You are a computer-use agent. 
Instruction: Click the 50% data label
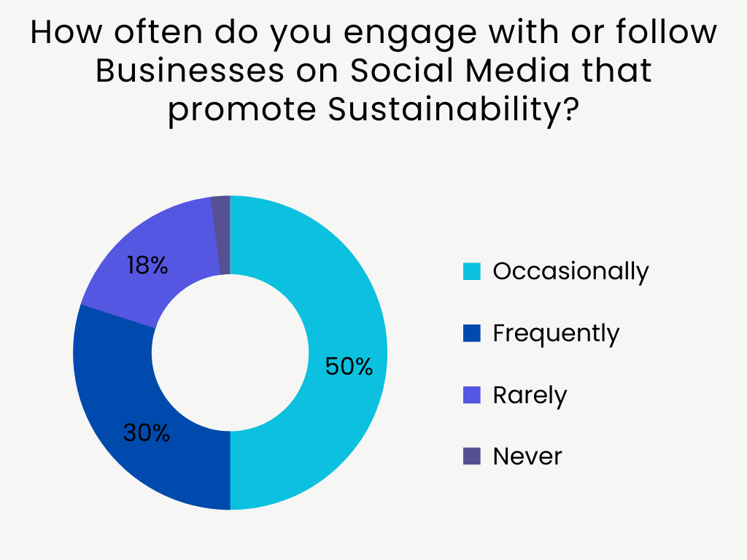tap(349, 366)
